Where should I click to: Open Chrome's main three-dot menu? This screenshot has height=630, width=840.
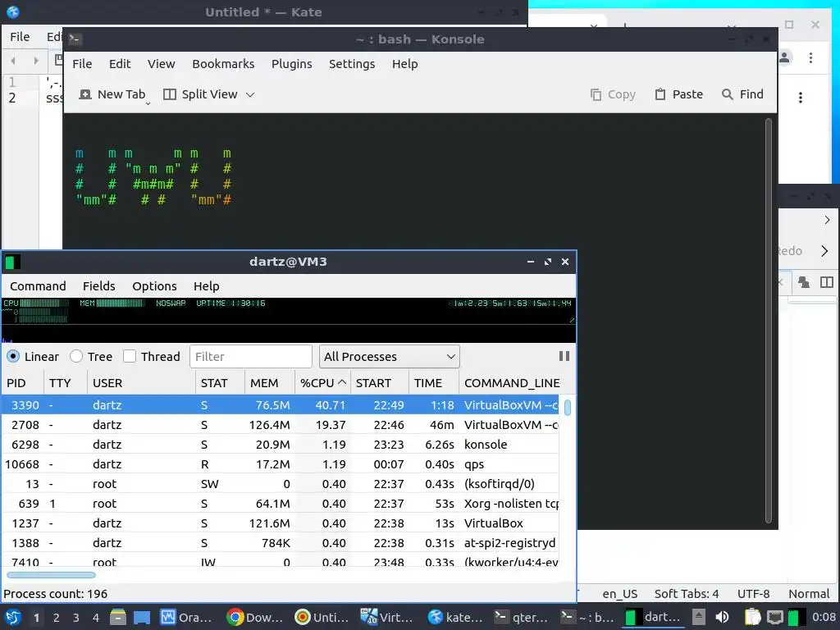coord(810,57)
